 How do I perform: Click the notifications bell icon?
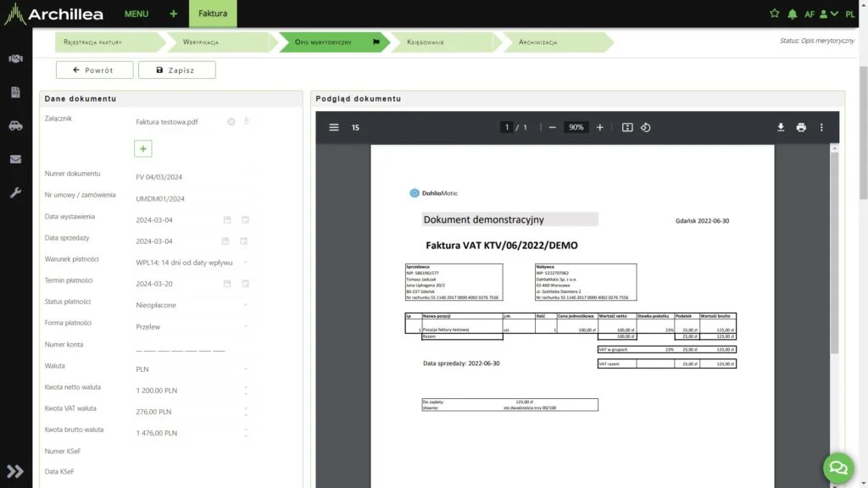coord(793,14)
